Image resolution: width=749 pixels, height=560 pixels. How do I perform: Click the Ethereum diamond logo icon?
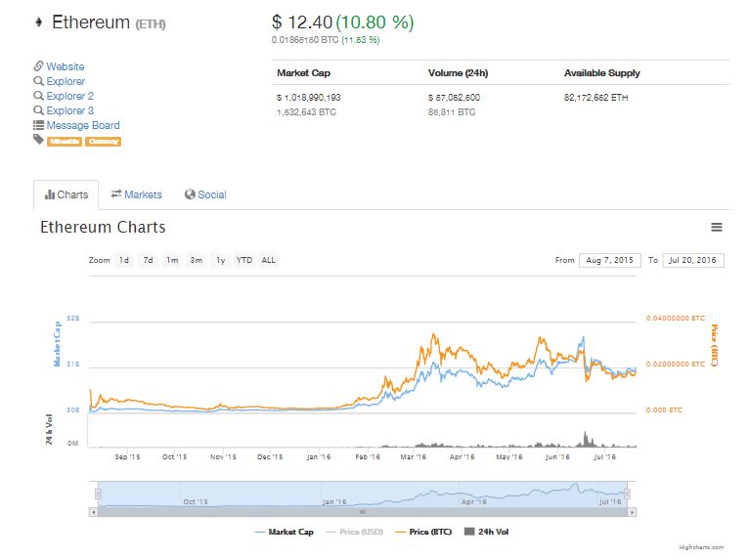39,22
